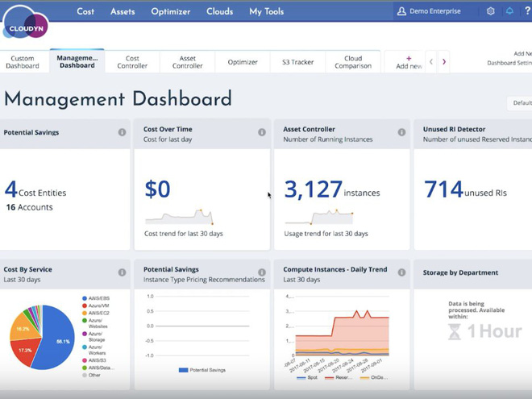The height and width of the screenshot is (399, 532).
Task: Click Add new dashboard button
Action: click(x=409, y=62)
